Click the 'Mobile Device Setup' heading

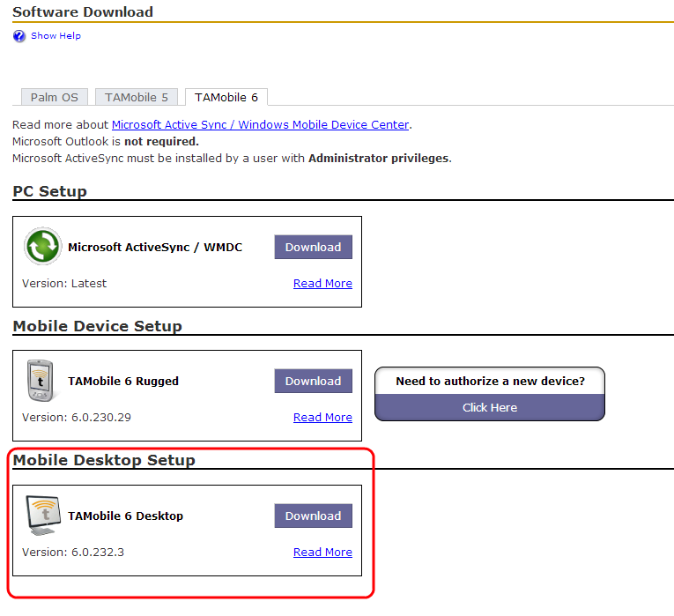98,326
